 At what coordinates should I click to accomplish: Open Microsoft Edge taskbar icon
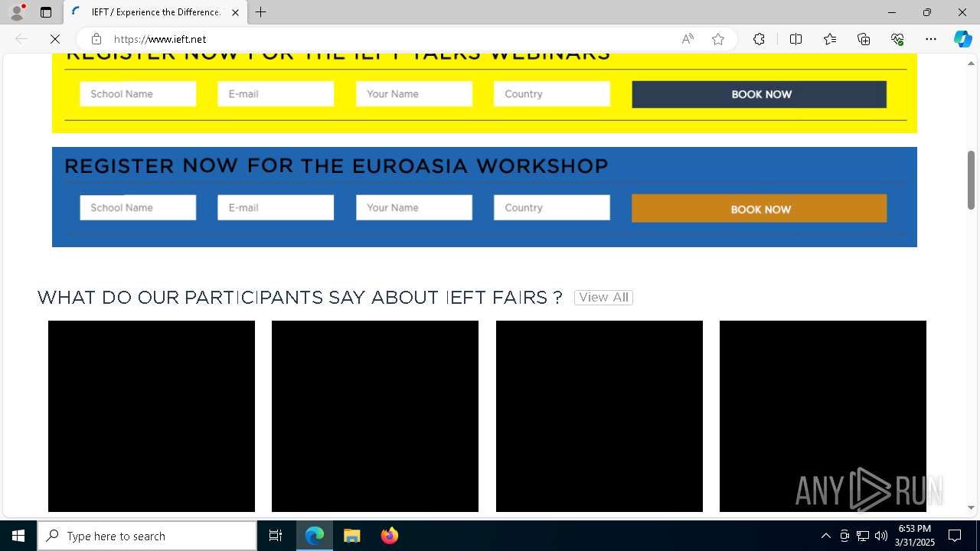tap(315, 536)
